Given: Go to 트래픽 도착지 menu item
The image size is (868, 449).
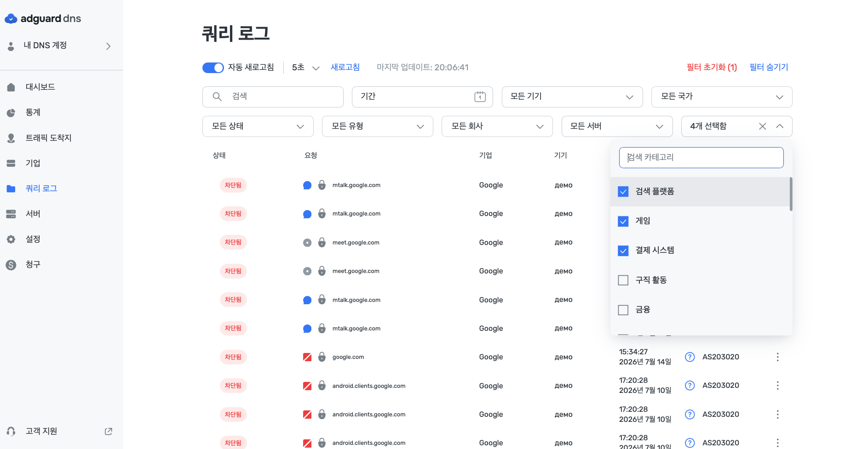Looking at the screenshot, I should [49, 138].
